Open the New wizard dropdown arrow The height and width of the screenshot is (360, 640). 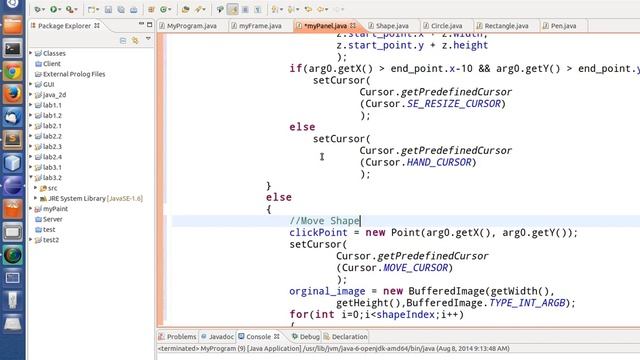click(x=98, y=9)
